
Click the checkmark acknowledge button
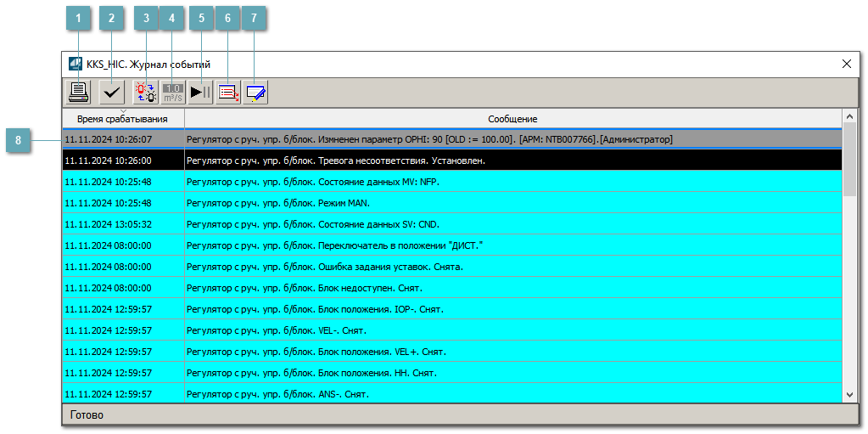point(111,93)
